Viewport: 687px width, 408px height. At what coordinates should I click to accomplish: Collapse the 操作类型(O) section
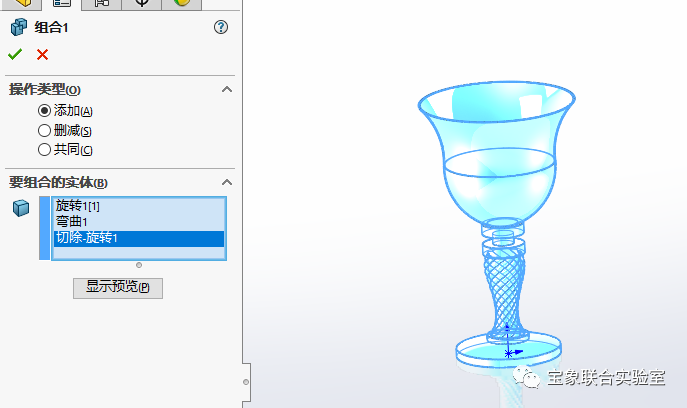coord(227,89)
